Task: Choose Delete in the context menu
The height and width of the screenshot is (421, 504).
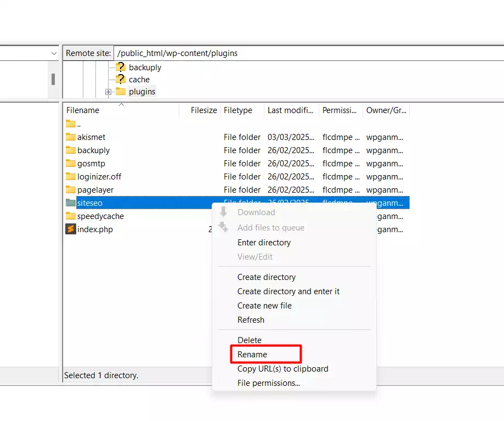Action: [250, 340]
